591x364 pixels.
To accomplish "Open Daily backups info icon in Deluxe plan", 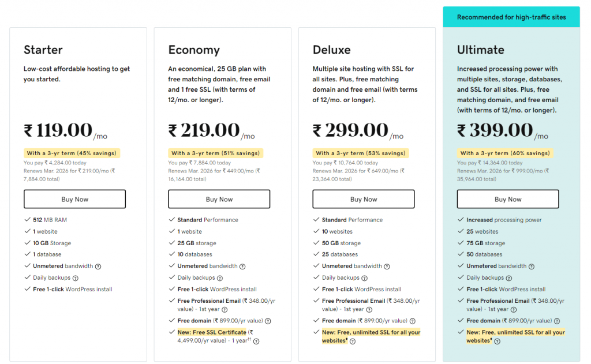I will tap(365, 278).
